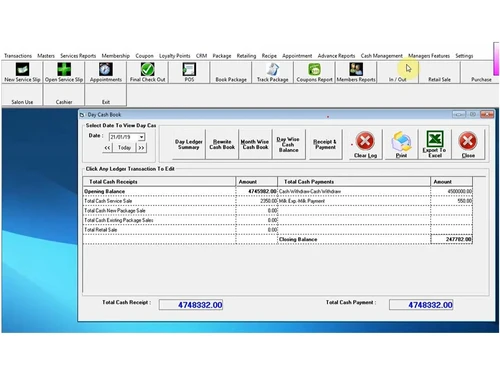Click the Clear Log red X icon
This screenshot has width=500, height=375.
coord(365,141)
